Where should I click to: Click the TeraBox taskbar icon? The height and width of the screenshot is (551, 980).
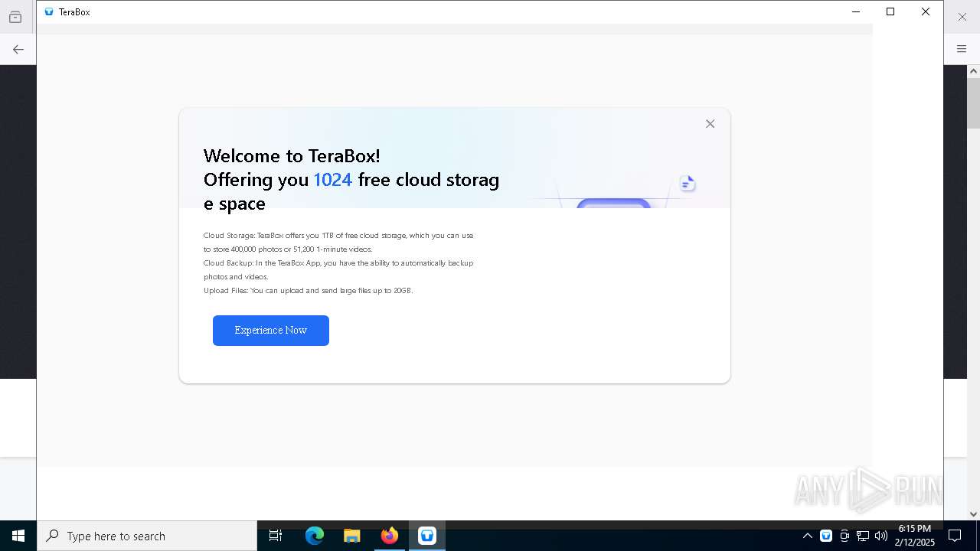coord(427,536)
